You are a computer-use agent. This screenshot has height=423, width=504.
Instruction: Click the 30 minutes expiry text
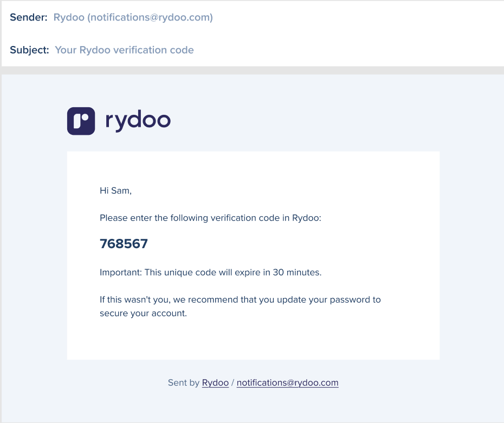pos(297,272)
